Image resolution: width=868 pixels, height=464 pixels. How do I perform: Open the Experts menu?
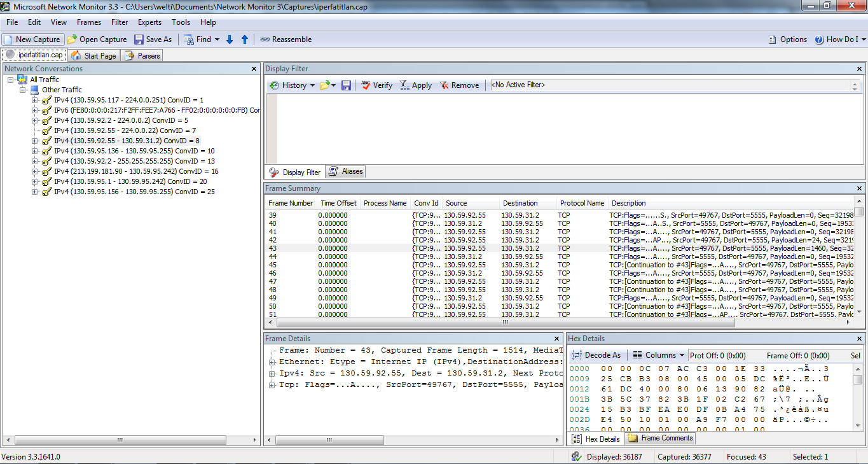point(149,22)
